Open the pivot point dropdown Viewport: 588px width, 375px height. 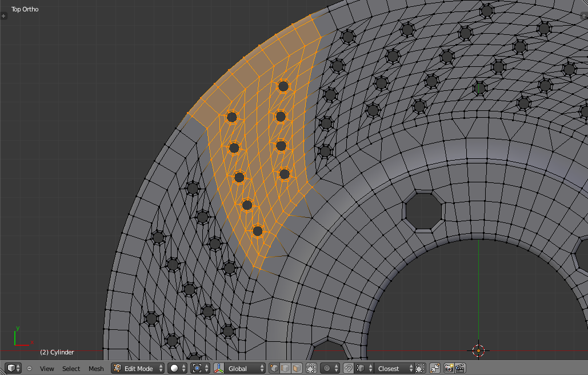[x=200, y=368]
